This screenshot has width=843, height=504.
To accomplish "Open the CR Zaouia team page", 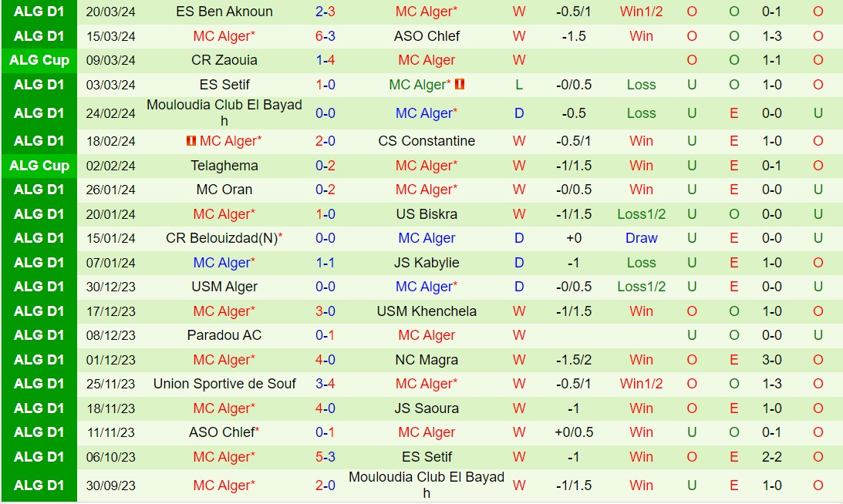I will (224, 60).
